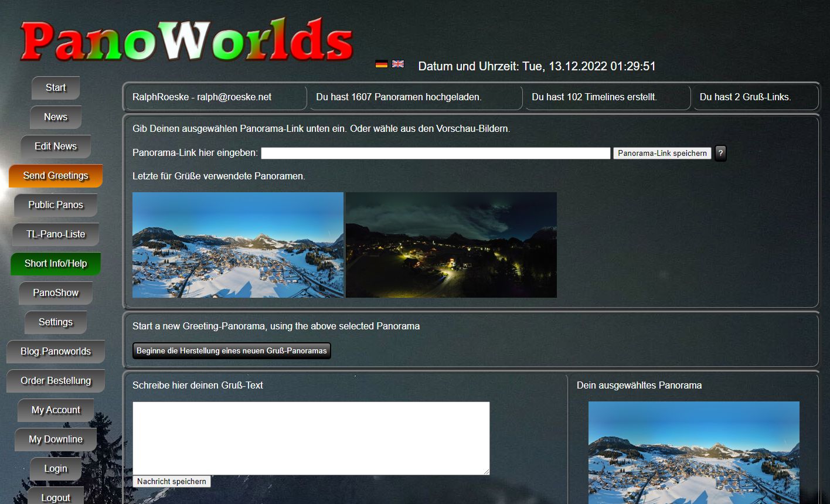Click the 'Schreibe hier deinen Gruß-Text' label
Screen dimensions: 830x504
(x=198, y=386)
